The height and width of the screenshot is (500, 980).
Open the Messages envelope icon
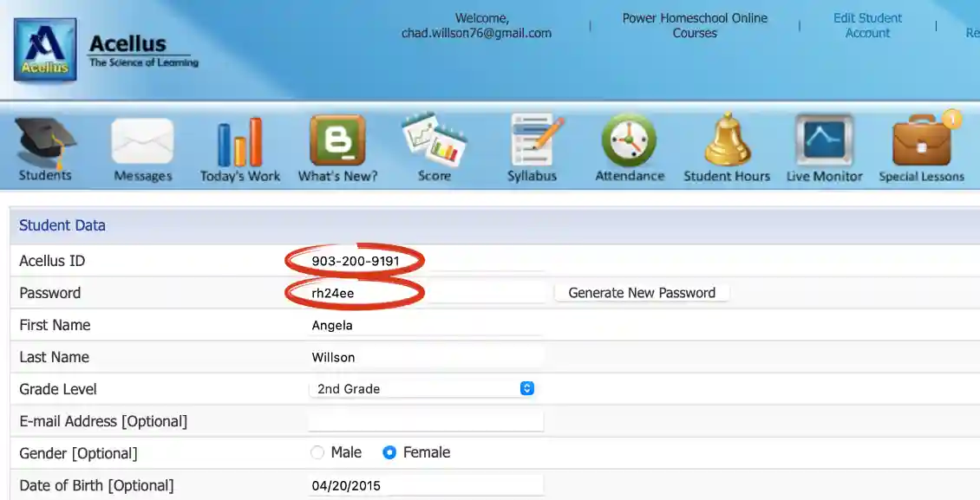tap(142, 141)
